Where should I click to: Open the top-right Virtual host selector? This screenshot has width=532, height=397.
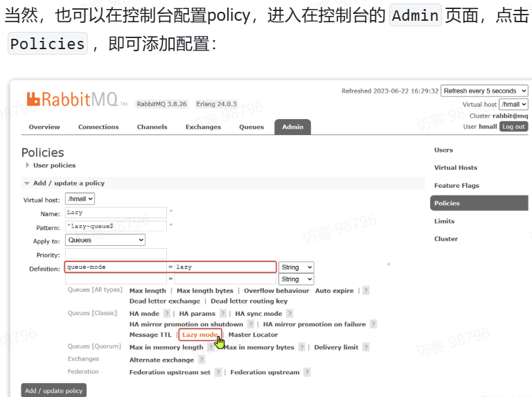pyautogui.click(x=513, y=104)
